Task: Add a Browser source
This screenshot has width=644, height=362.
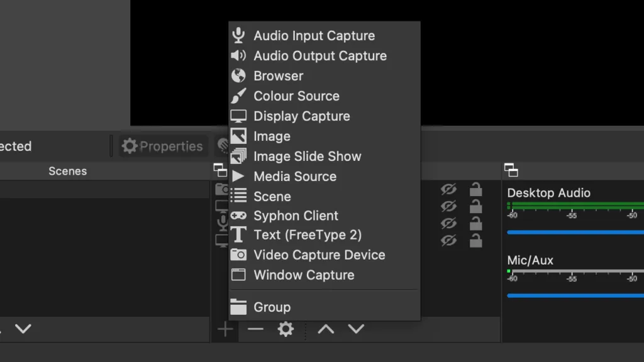Action: coord(325,76)
